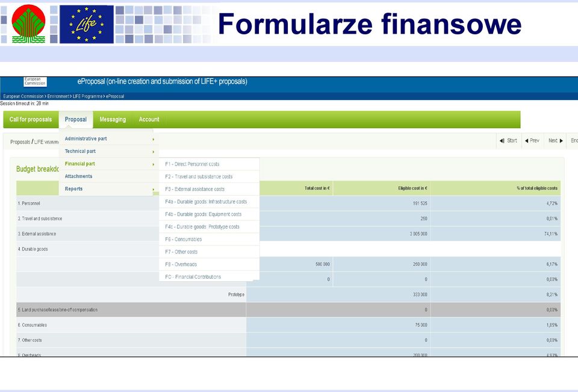This screenshot has width=578, height=392.
Task: Open F4a - Durable goods: Infrastructure costs
Action: click(209, 202)
